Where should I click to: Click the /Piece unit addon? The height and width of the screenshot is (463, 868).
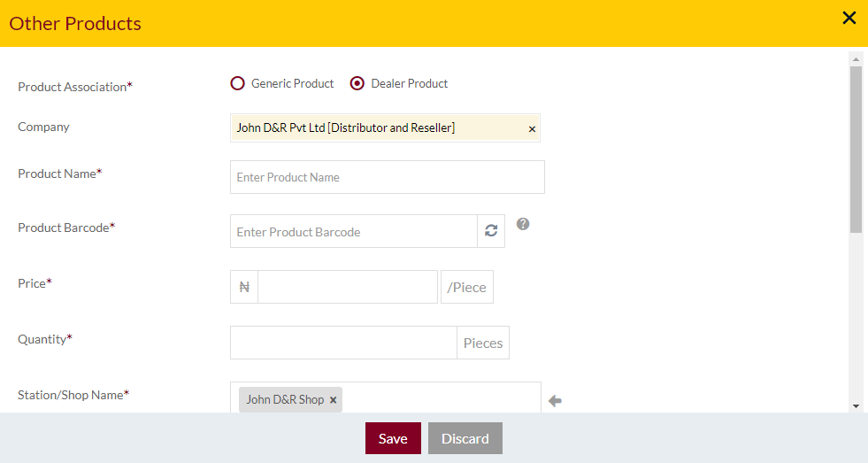coord(466,287)
